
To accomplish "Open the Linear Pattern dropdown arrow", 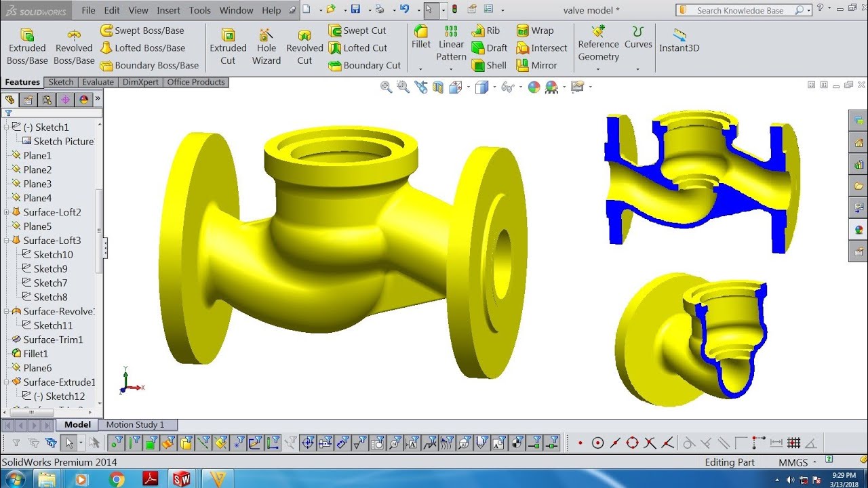I will point(451,69).
